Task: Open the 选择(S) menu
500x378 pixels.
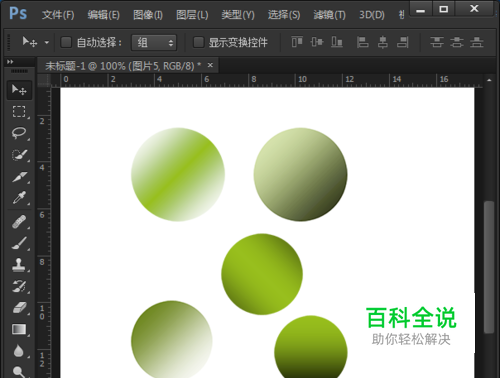Action: point(284,15)
